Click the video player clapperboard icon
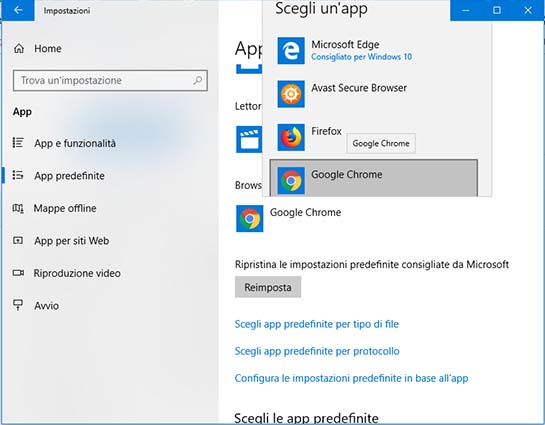 (x=249, y=139)
